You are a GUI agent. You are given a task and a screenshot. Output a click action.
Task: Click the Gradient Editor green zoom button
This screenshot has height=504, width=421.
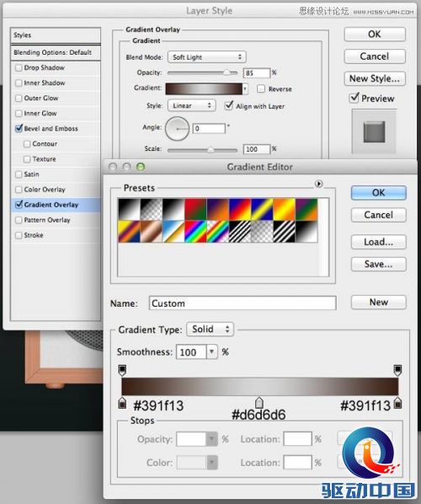(x=141, y=167)
